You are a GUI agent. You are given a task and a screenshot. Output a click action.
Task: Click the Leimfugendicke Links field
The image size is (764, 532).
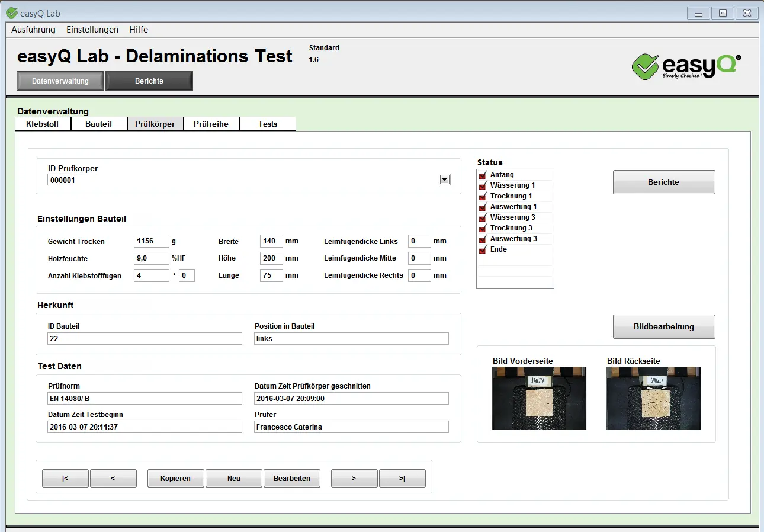[x=419, y=241]
